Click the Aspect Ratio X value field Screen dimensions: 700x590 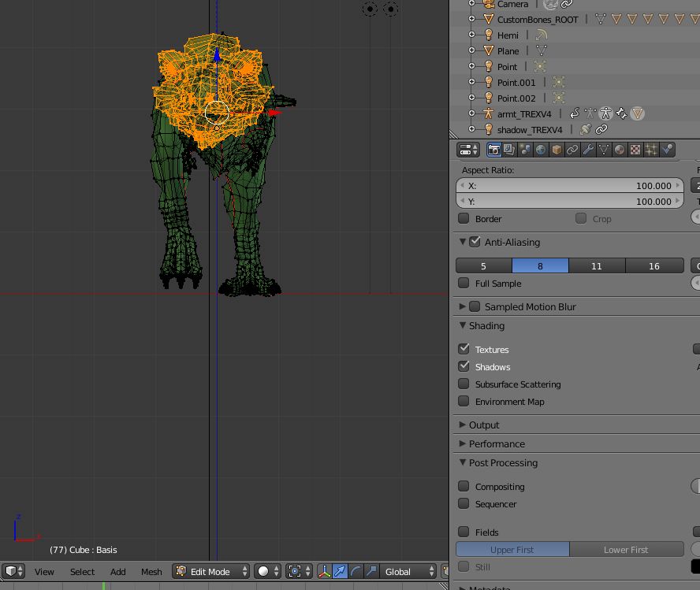click(569, 186)
